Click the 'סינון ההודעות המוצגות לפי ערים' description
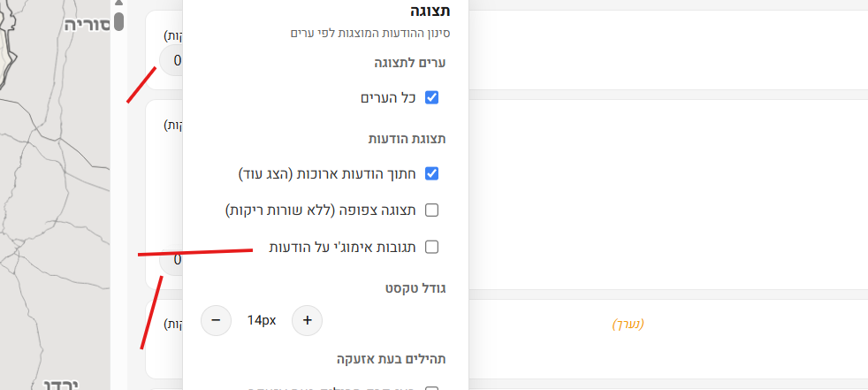The height and width of the screenshot is (390, 868). [372, 34]
